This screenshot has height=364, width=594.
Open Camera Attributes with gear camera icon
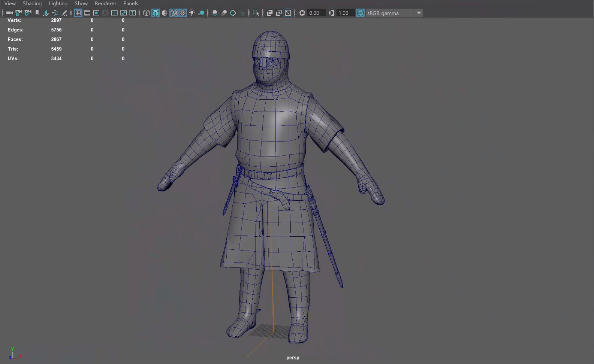point(28,13)
